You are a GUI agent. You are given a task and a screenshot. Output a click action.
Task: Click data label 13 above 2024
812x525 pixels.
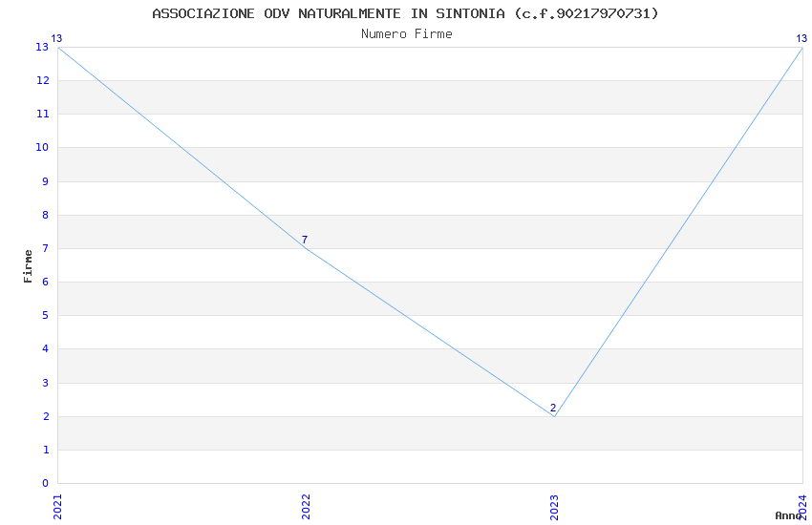pos(801,38)
